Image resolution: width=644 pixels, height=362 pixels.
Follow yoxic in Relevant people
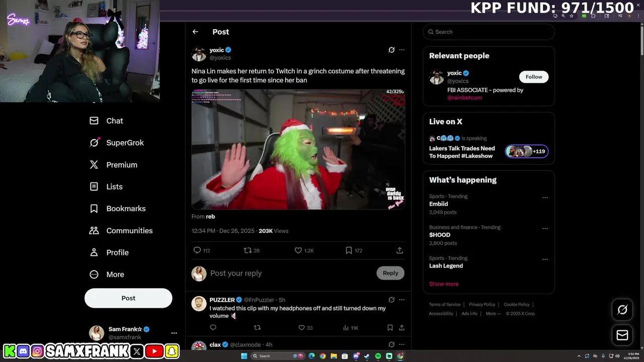534,77
